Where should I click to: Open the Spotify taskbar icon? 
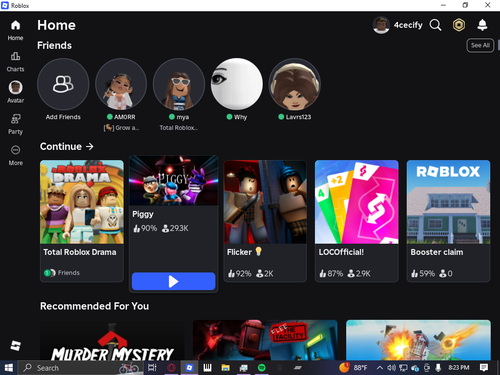pyautogui.click(x=262, y=368)
